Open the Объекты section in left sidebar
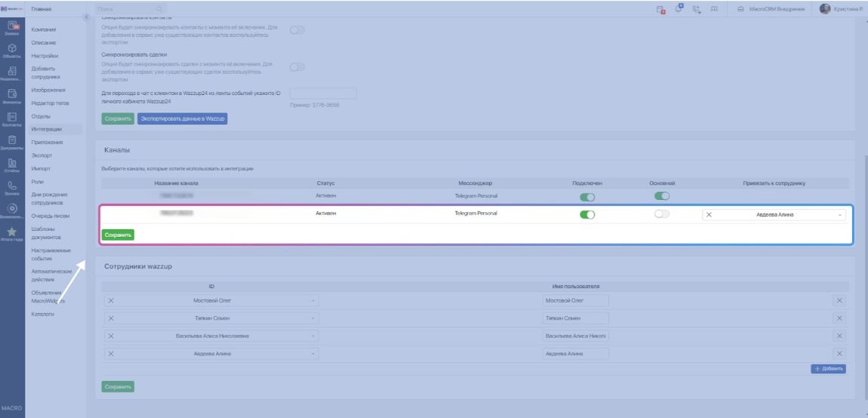The width and height of the screenshot is (868, 418). point(12,50)
